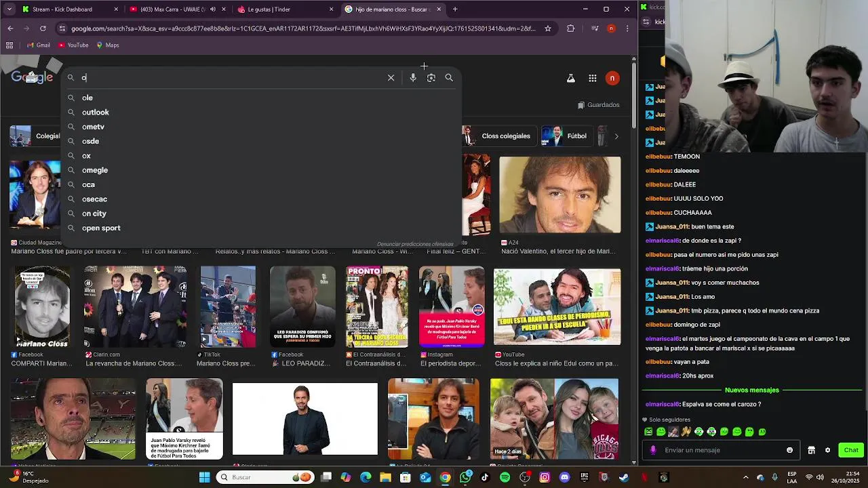Open Spotify from the taskbar
The height and width of the screenshot is (488, 868).
coord(505,477)
